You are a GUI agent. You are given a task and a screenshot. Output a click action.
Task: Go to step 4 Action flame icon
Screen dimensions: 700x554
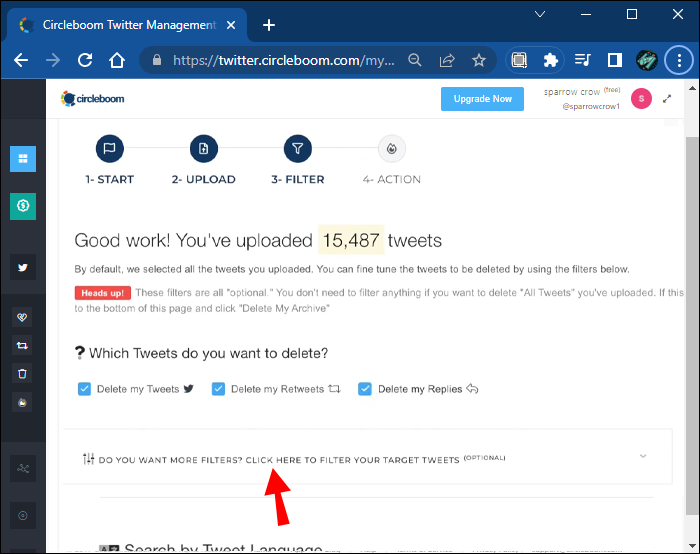point(392,149)
